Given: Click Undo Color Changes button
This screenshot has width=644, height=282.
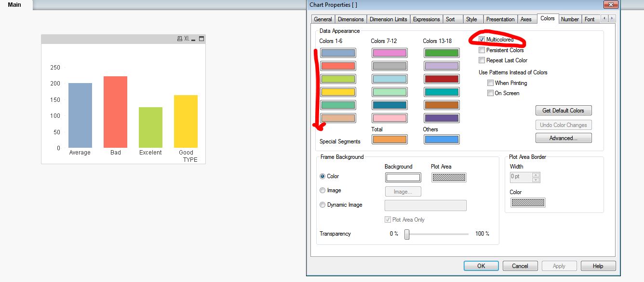Looking at the screenshot, I should click(x=563, y=125).
